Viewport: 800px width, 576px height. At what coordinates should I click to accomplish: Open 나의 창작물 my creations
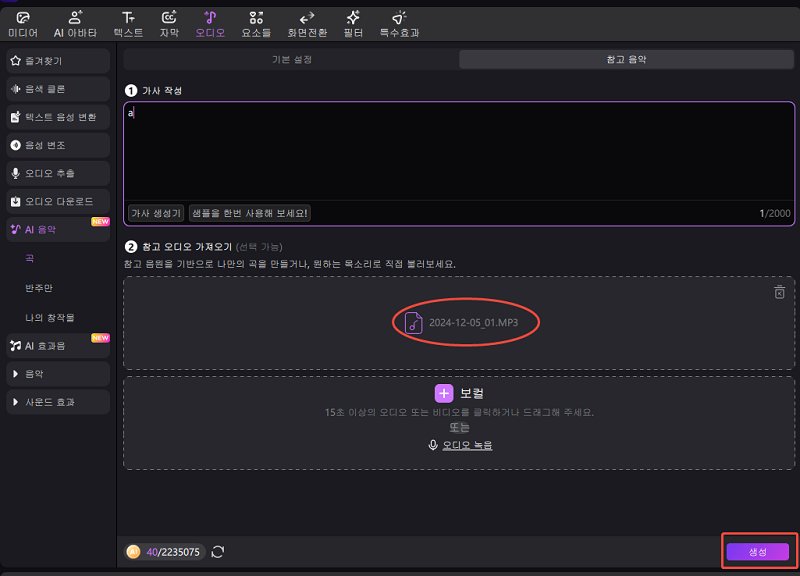pyautogui.click(x=49, y=318)
